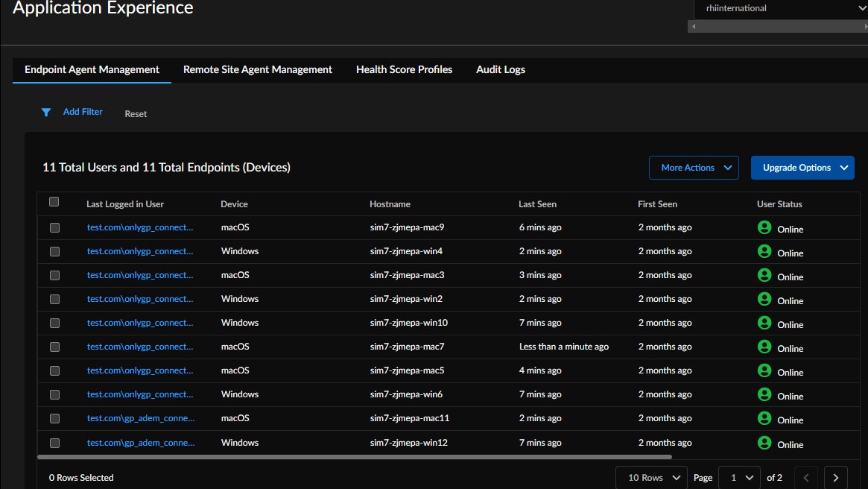Screen dimensions: 868x489
Task: Go to next page arrow
Action: [x=835, y=478]
